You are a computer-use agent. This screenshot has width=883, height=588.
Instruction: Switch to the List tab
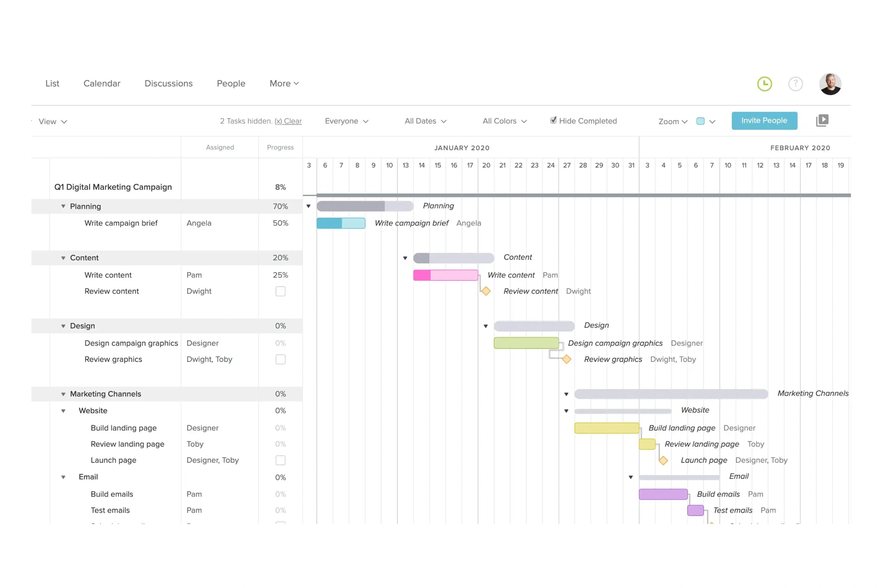coord(52,83)
